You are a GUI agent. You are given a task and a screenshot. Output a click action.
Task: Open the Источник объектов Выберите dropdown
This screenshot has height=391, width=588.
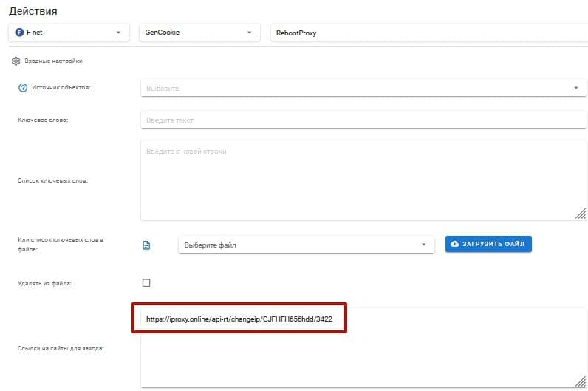coord(575,88)
